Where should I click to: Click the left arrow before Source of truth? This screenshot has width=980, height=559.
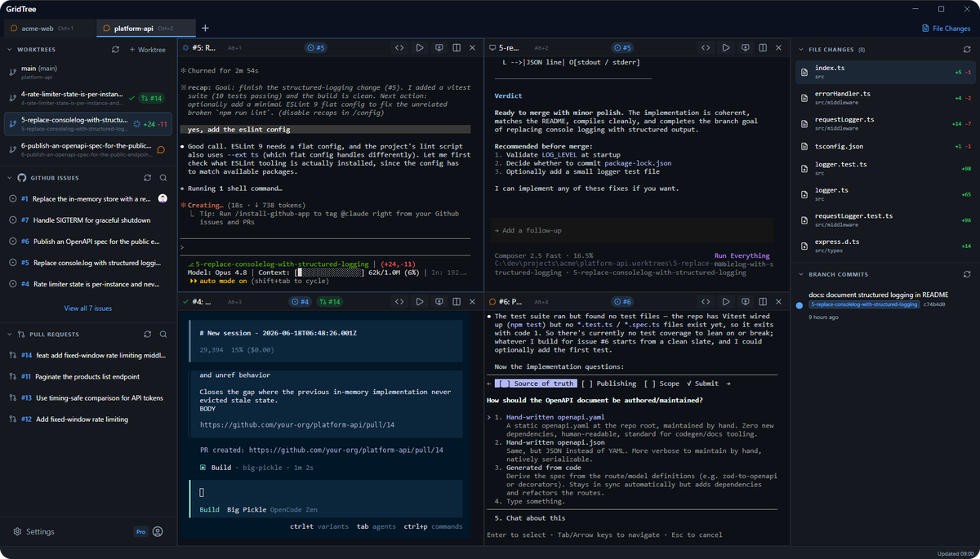click(x=488, y=384)
